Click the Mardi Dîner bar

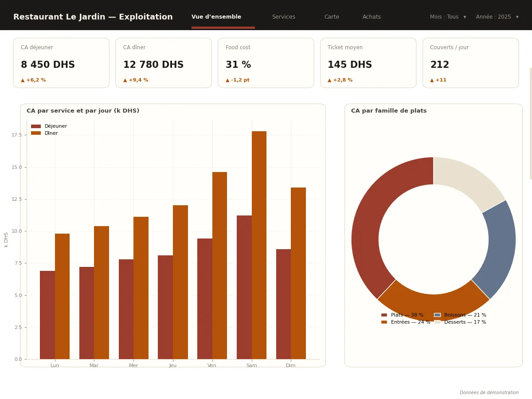pyautogui.click(x=102, y=293)
